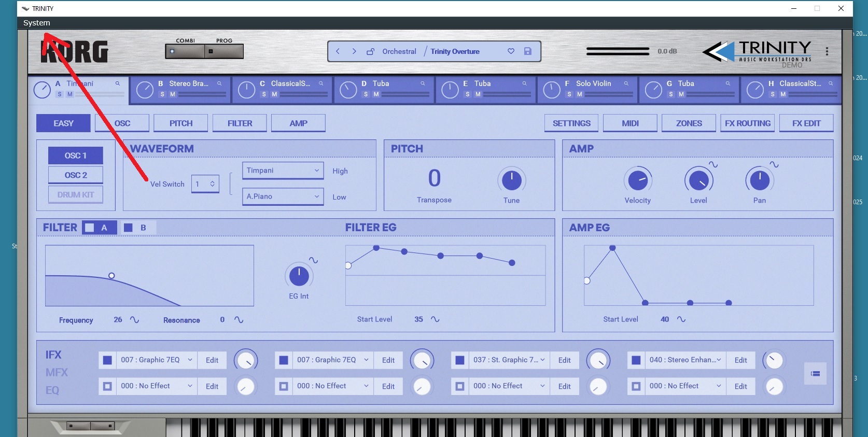The width and height of the screenshot is (868, 437).
Task: Open 040 Stereo Enhan effect dropdown
Action: [685, 360]
